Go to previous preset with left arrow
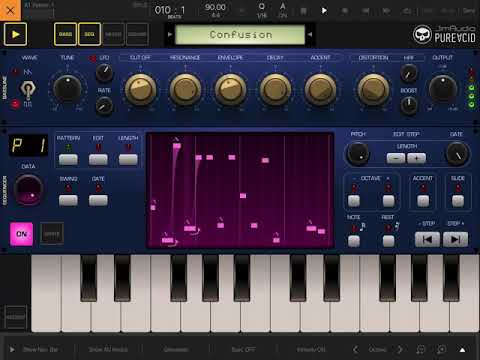480x360 pixels. pyautogui.click(x=170, y=34)
